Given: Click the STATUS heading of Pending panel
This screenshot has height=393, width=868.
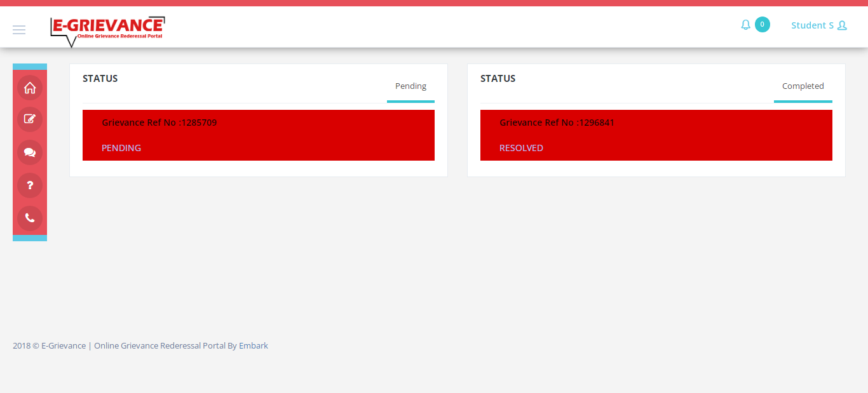Looking at the screenshot, I should [x=100, y=79].
